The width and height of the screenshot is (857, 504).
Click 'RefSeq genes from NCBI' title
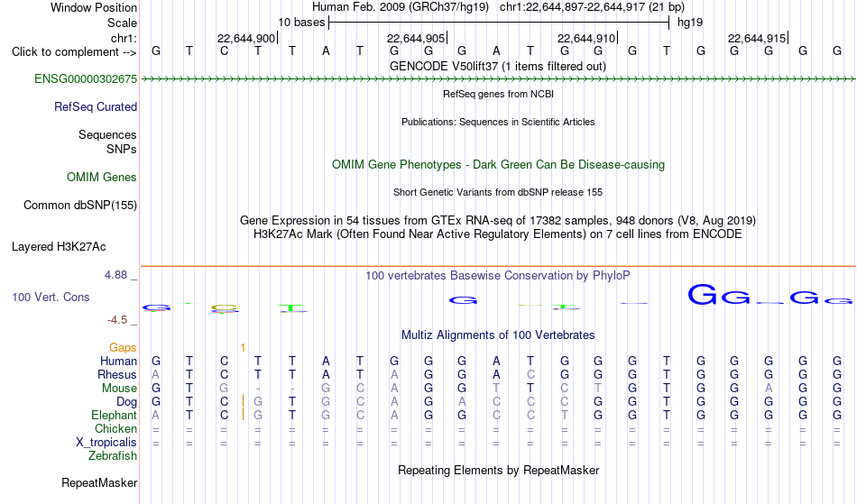pyautogui.click(x=498, y=94)
